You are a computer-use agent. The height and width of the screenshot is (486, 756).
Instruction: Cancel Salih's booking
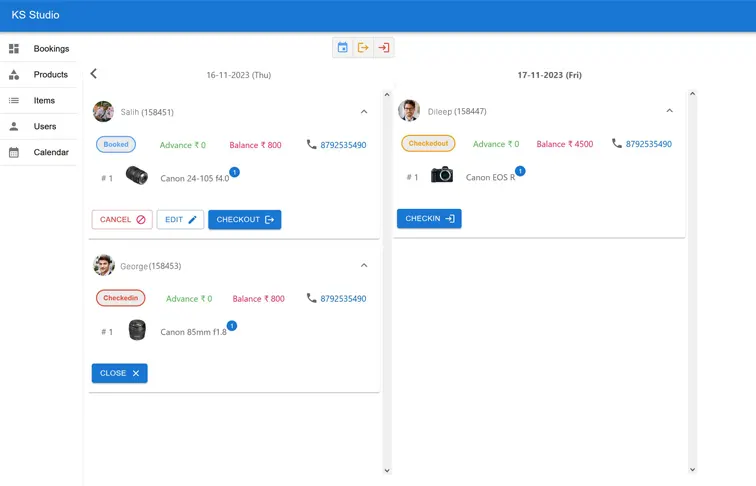coord(122,219)
